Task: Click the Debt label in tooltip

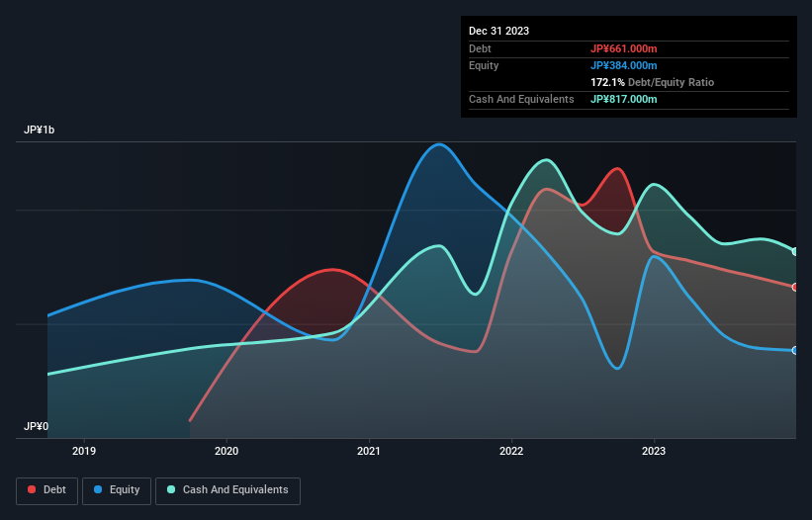Action: [x=480, y=48]
